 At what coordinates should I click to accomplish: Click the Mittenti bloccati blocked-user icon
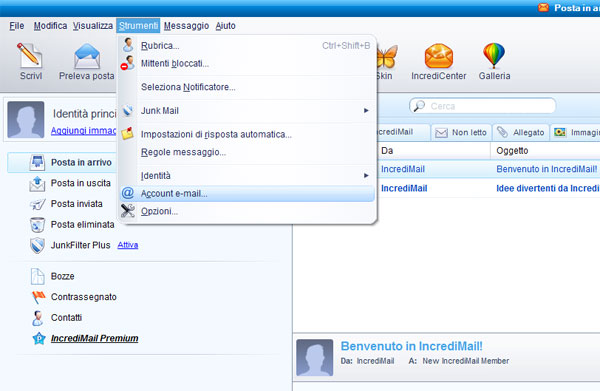point(127,63)
